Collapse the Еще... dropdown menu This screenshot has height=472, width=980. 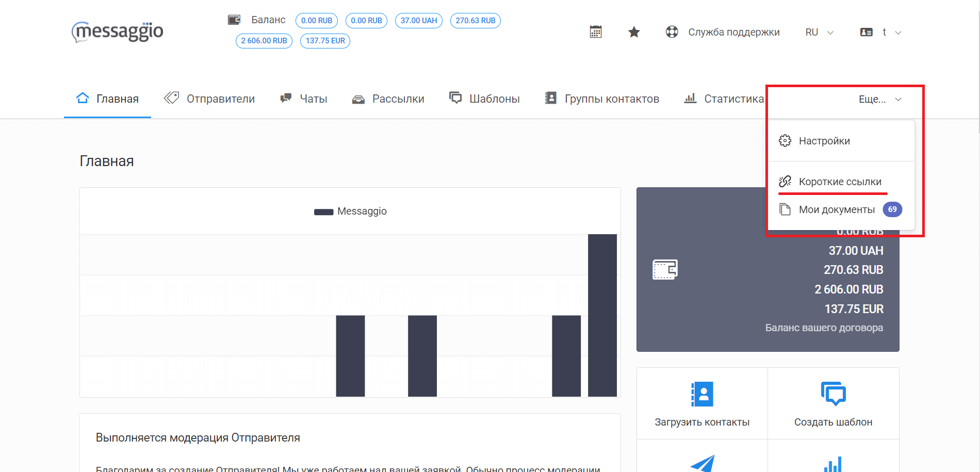880,99
